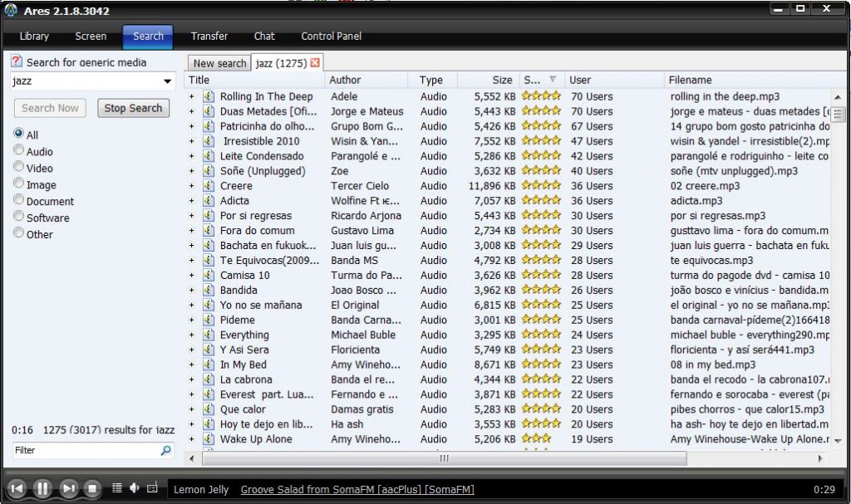Click the audio file icon for Leite Condensado
Viewport: 851px width, 504px height.
pos(209,156)
